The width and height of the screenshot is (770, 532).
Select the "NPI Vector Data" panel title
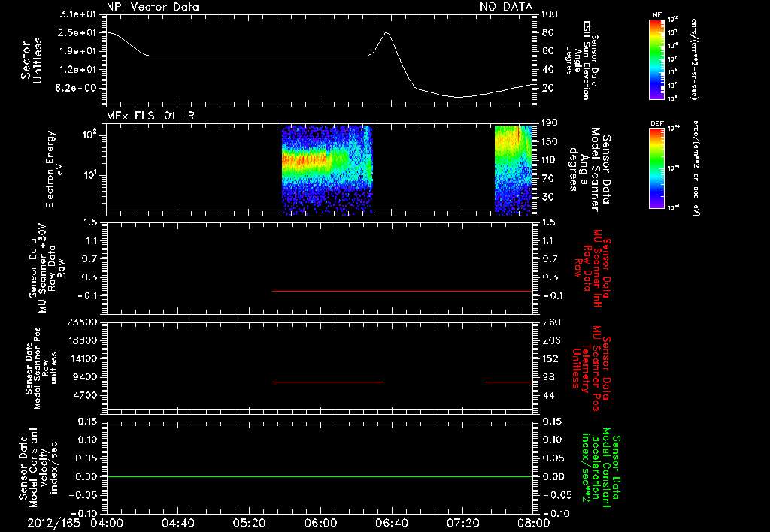pos(153,7)
